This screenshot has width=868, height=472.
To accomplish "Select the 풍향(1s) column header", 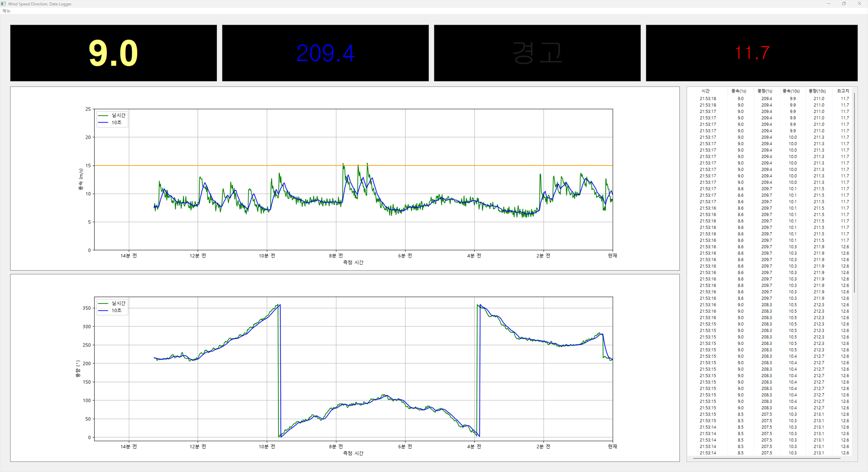I will pyautogui.click(x=765, y=91).
